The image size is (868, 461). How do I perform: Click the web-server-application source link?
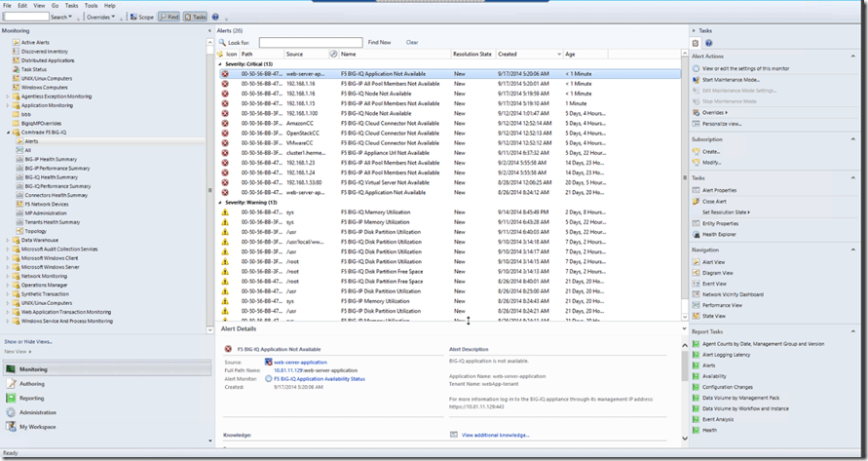click(x=302, y=362)
